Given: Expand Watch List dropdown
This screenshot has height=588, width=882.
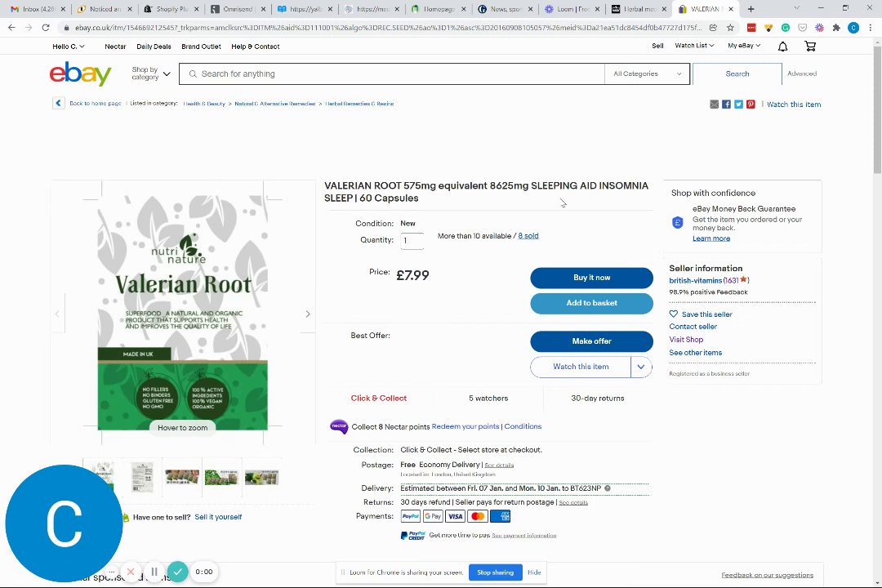Looking at the screenshot, I should pos(694,46).
